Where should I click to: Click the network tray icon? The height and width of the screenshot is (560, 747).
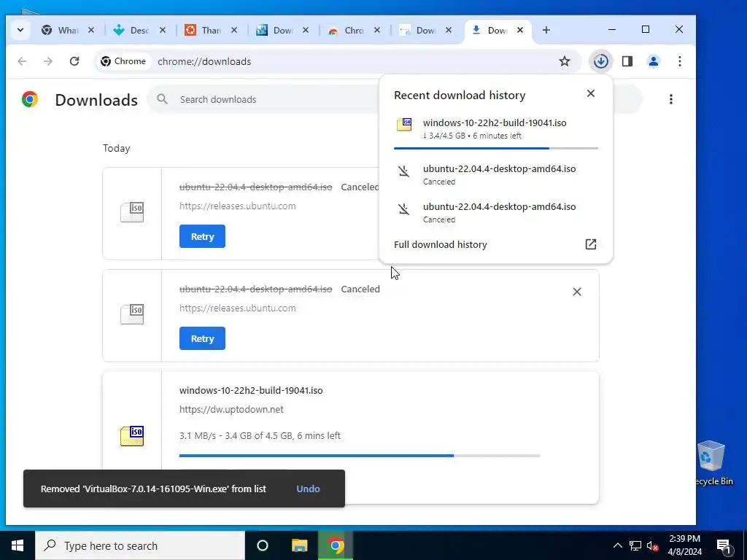pos(635,545)
